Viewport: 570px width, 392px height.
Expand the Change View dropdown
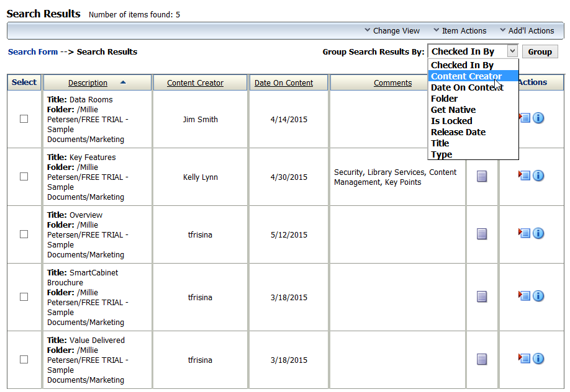click(x=392, y=30)
